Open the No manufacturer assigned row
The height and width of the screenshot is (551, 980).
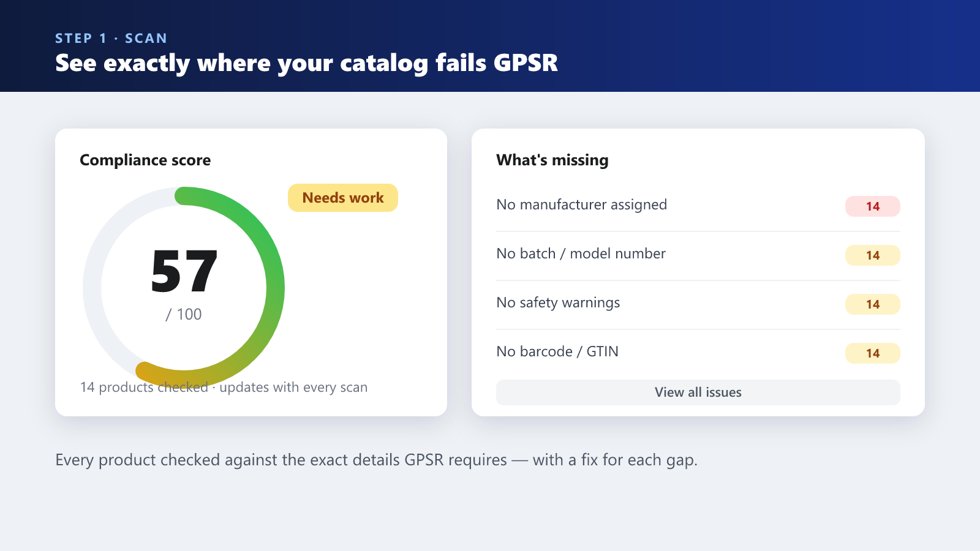tap(698, 206)
